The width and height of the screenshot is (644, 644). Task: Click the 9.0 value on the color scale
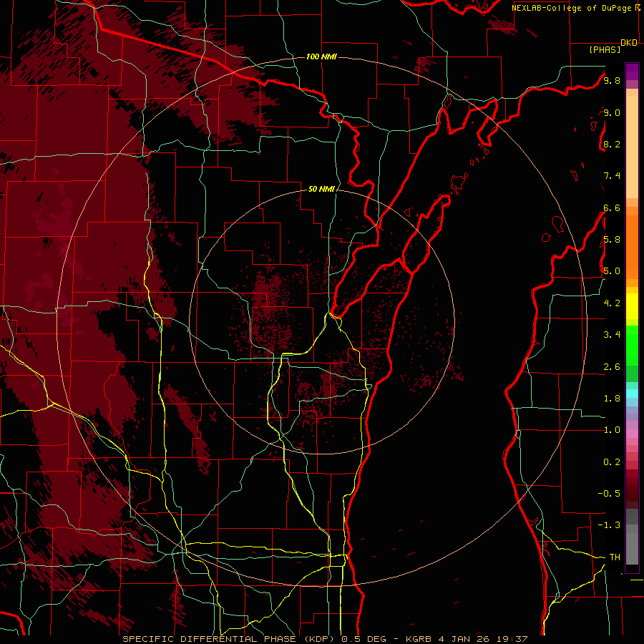point(612,113)
